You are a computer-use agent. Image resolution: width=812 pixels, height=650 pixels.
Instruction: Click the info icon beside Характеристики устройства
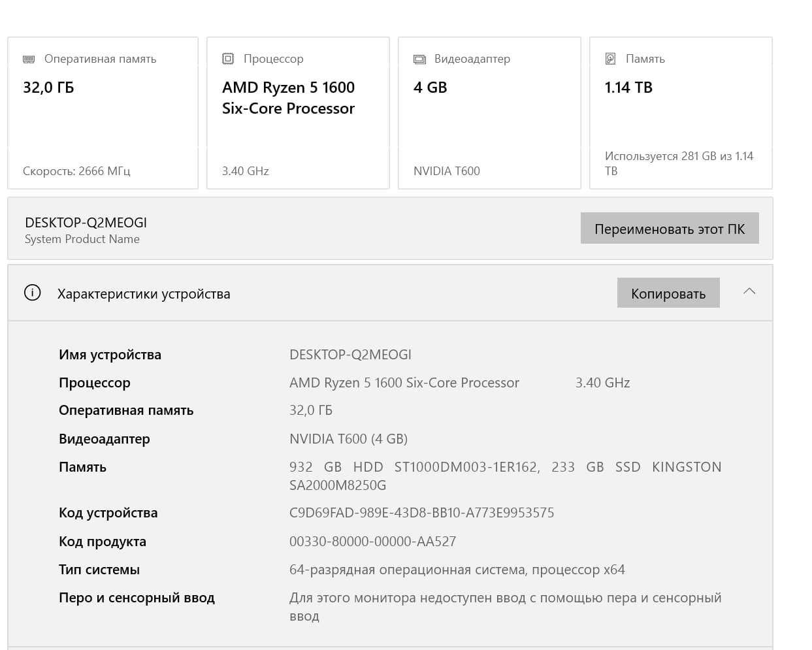tap(32, 293)
